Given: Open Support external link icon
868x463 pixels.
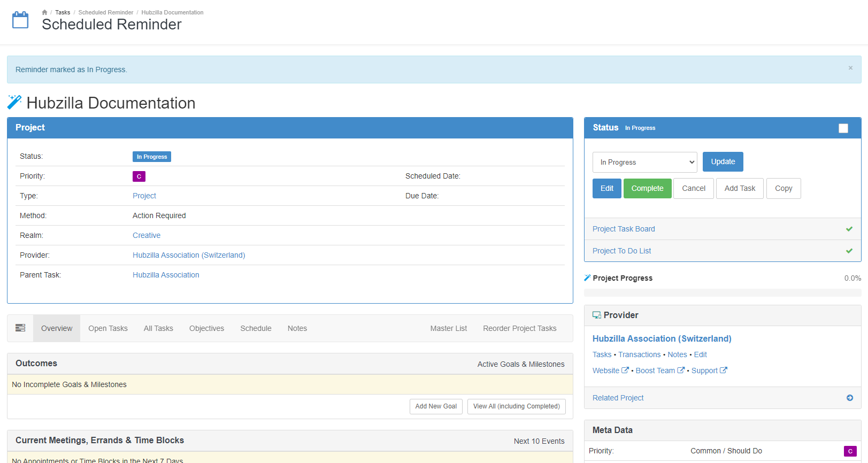Looking at the screenshot, I should tap(723, 370).
